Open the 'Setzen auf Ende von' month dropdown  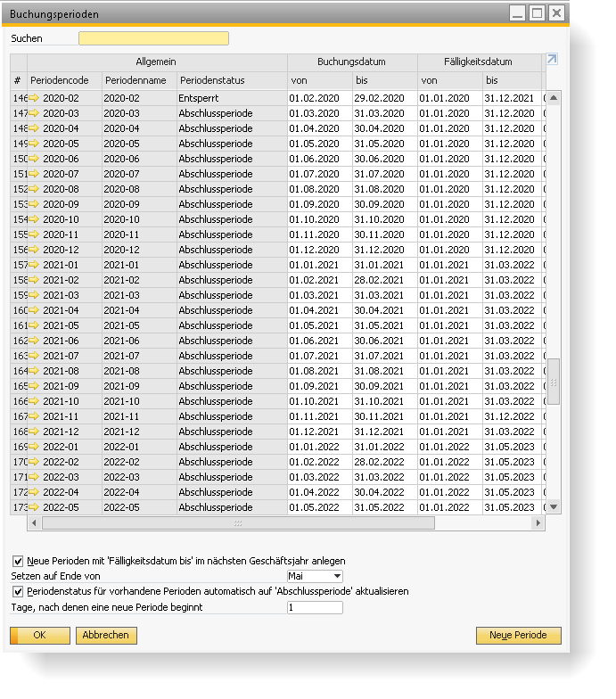pyautogui.click(x=336, y=576)
